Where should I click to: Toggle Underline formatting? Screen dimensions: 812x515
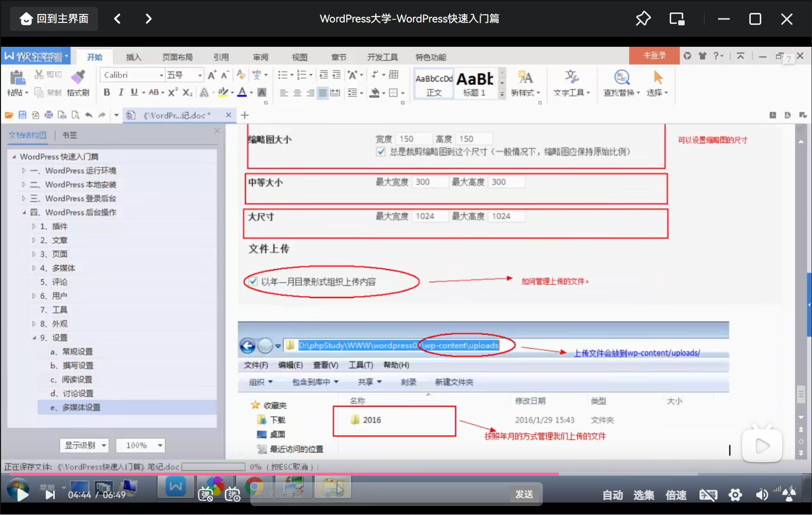[x=134, y=92]
